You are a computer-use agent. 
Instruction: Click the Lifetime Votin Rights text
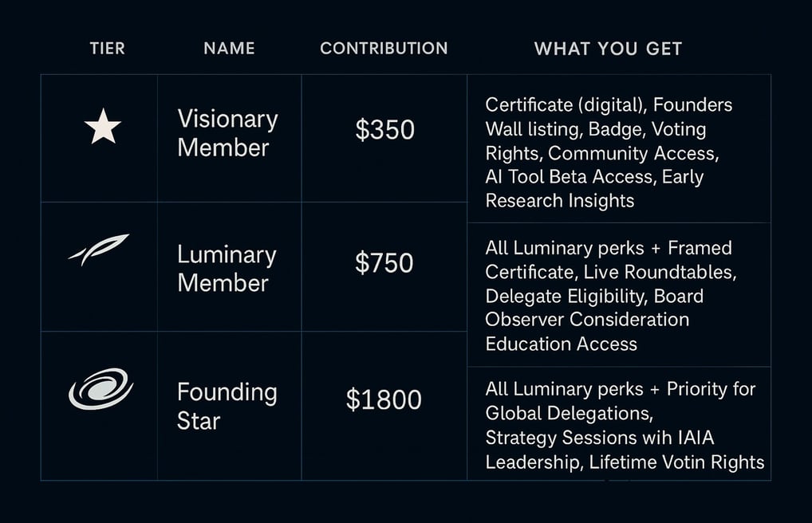(676, 462)
